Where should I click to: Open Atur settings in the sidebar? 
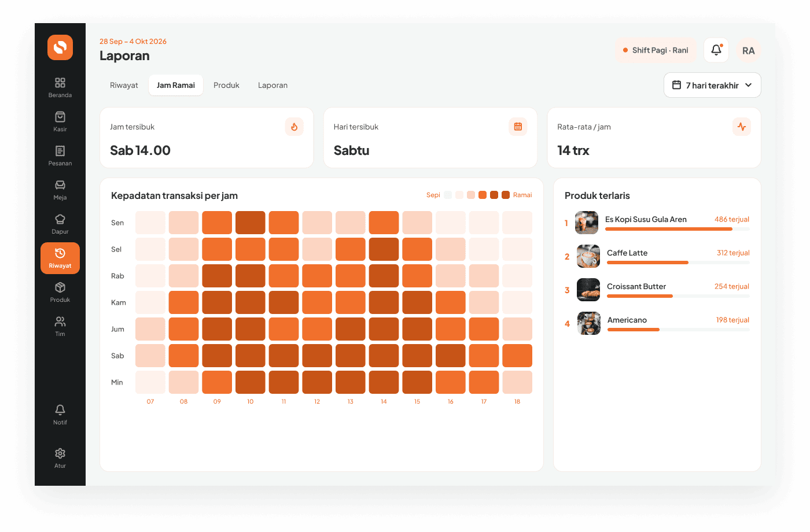pyautogui.click(x=60, y=458)
